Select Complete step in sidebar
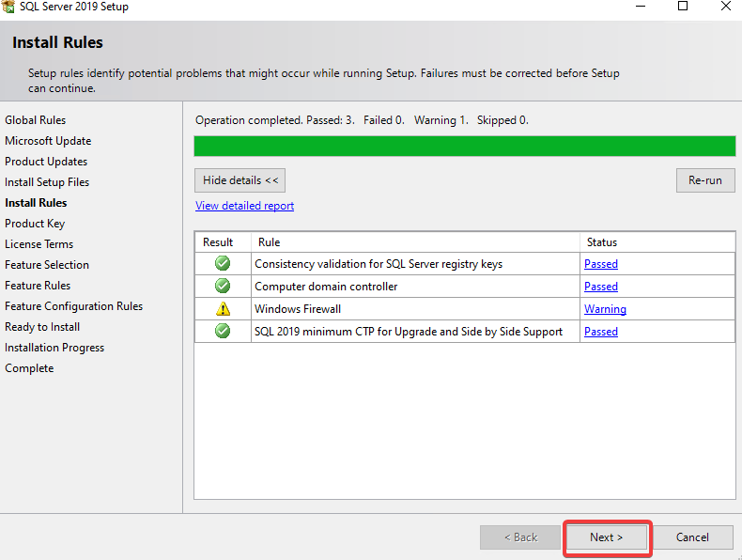The height and width of the screenshot is (560, 742). pyautogui.click(x=29, y=368)
